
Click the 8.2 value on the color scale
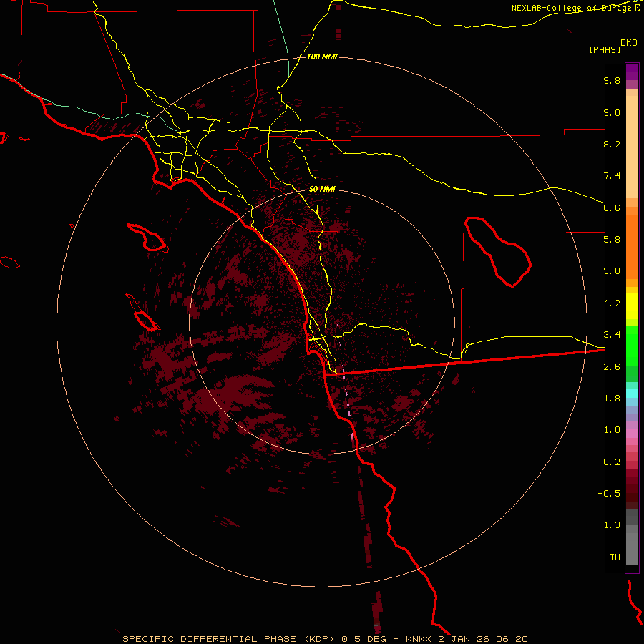coord(612,144)
